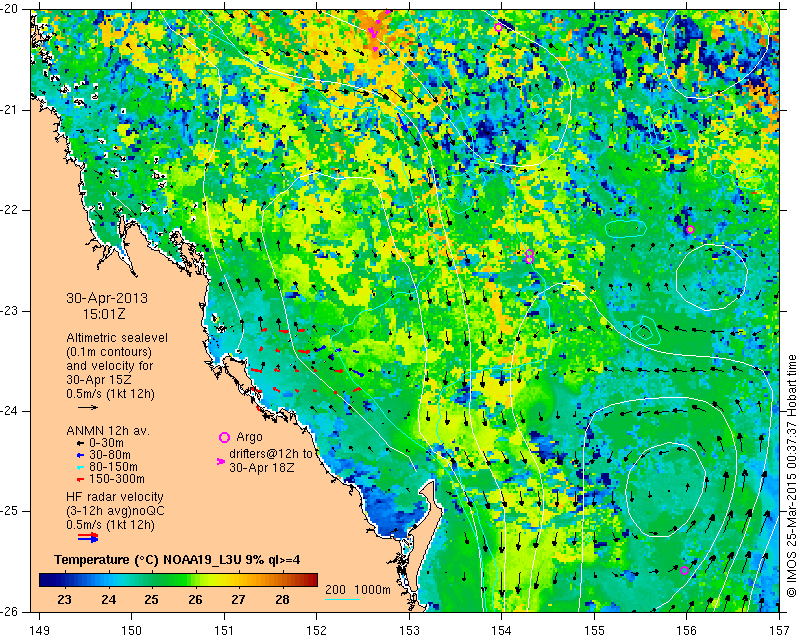Click the altimetric velocity reference arrow in legend

[88, 408]
